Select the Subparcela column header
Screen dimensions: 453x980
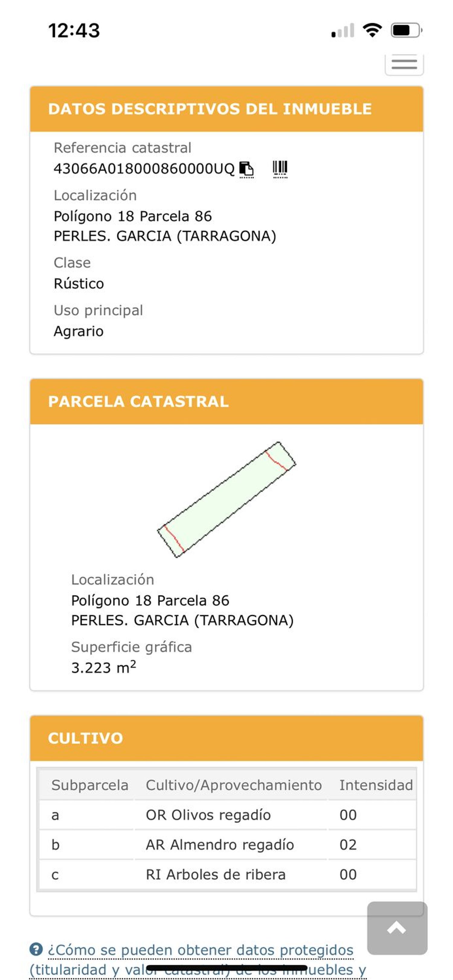[x=90, y=785]
